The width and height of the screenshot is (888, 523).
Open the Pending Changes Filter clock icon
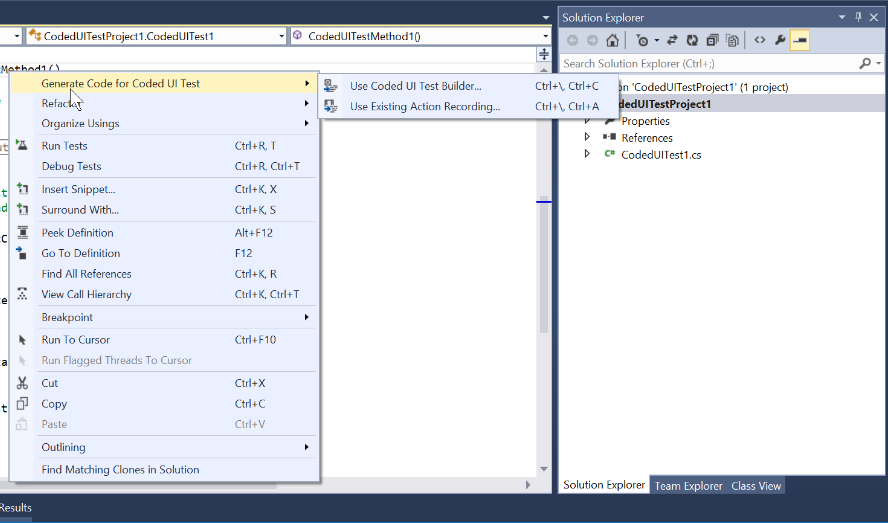642,40
